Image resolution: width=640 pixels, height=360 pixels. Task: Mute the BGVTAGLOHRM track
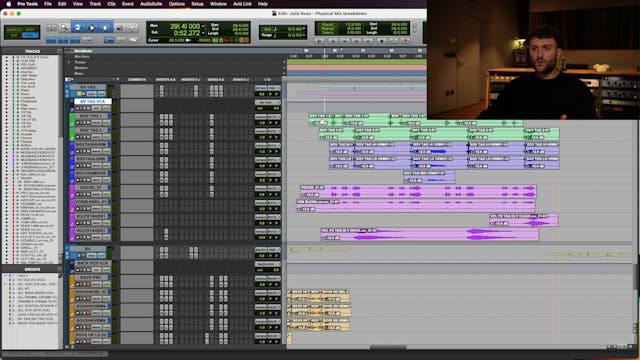[88, 165]
